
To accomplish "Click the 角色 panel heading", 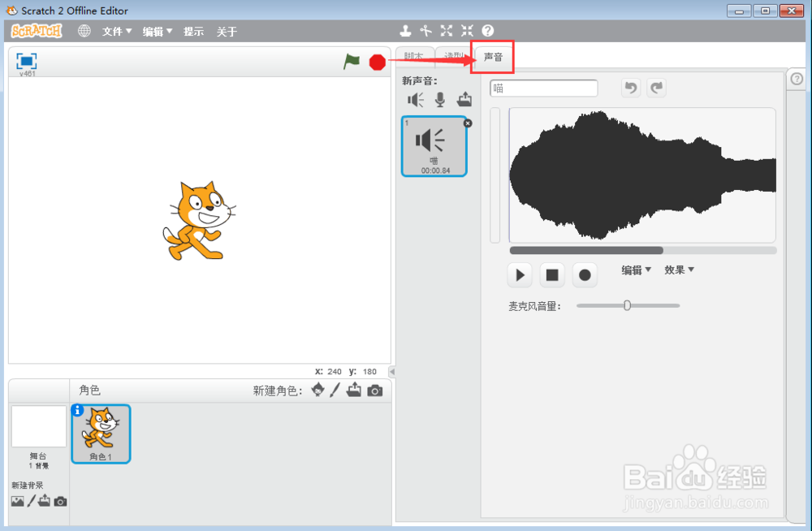I will tap(89, 390).
